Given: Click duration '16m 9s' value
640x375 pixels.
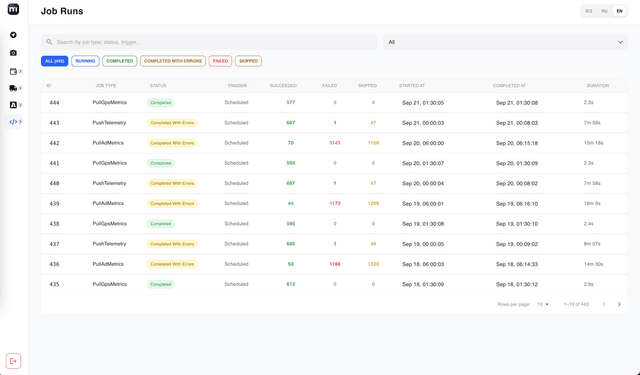Looking at the screenshot, I should (592, 204).
